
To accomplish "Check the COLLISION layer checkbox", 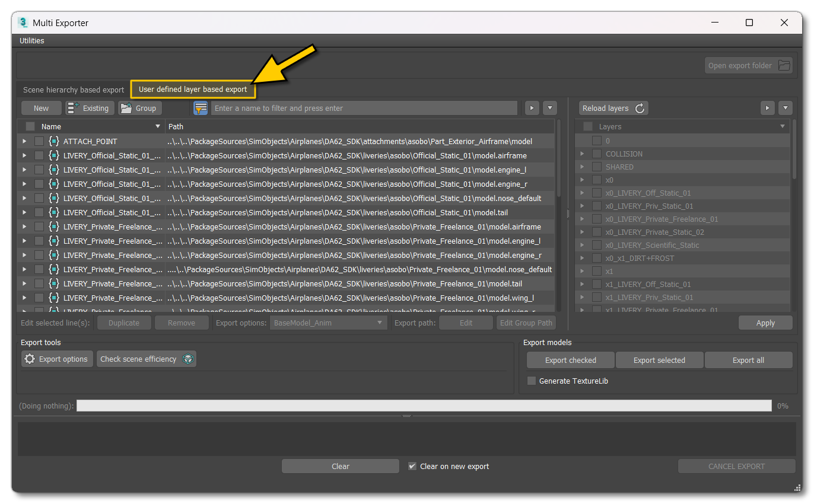I will (596, 154).
